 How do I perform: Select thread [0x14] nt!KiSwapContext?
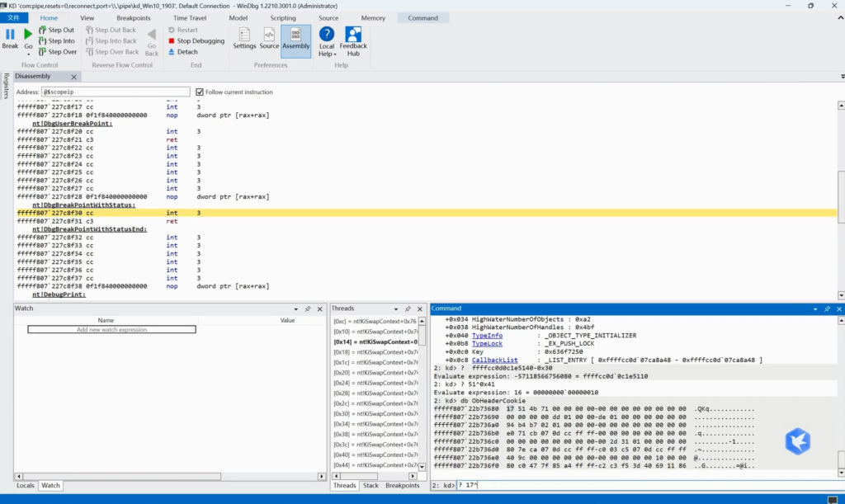(375, 342)
